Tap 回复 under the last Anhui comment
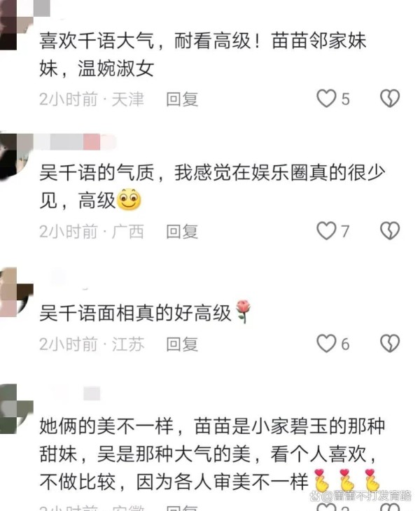Viewport: 420px width, 511px height. 182,507
